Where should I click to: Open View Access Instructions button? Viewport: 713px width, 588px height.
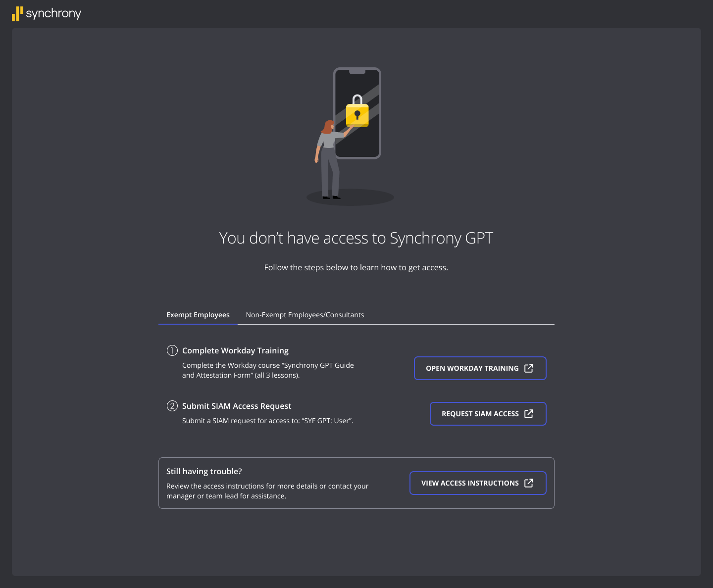click(x=478, y=483)
